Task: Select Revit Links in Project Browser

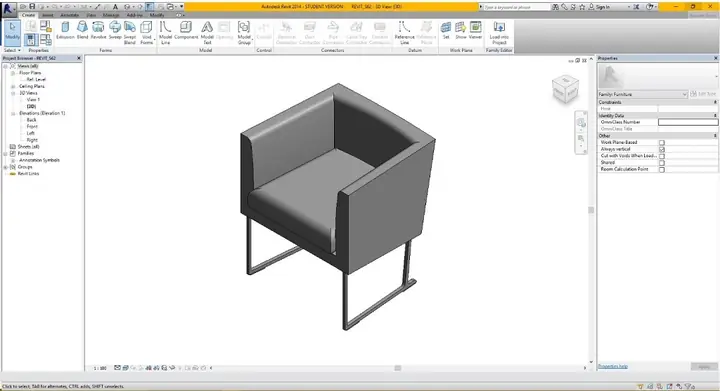Action: (x=28, y=174)
